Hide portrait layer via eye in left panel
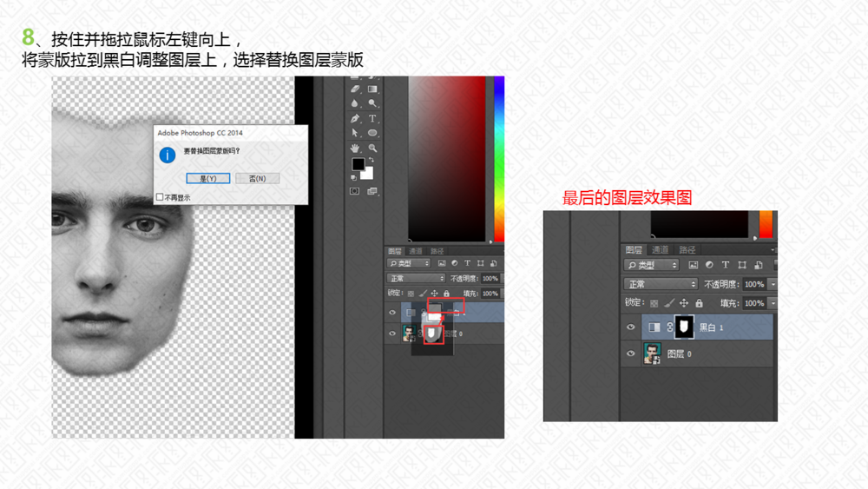 tap(392, 334)
